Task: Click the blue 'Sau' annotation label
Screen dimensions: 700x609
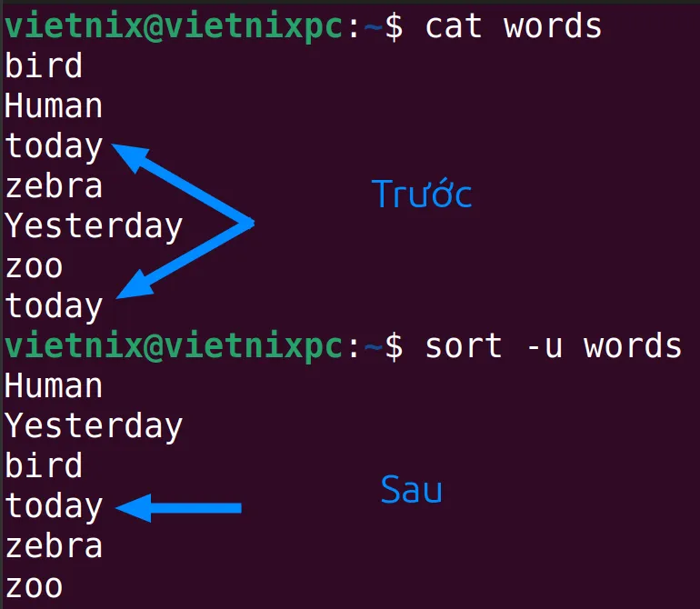Action: pyautogui.click(x=411, y=489)
